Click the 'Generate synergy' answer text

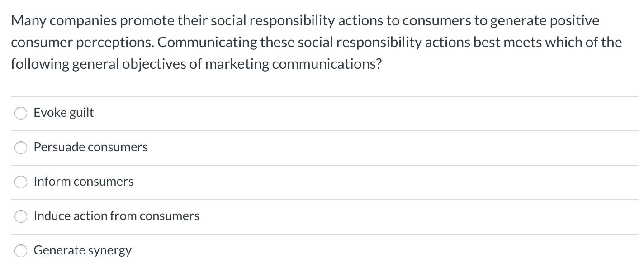82,250
